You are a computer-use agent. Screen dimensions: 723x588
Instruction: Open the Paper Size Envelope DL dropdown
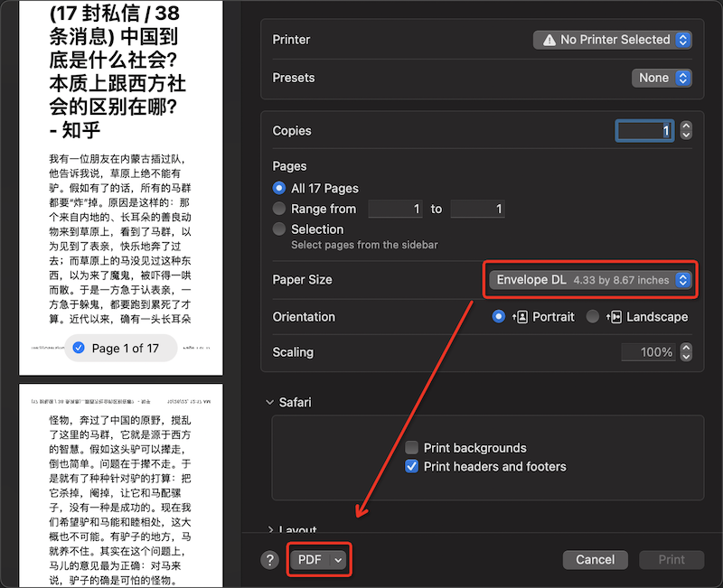(x=591, y=280)
